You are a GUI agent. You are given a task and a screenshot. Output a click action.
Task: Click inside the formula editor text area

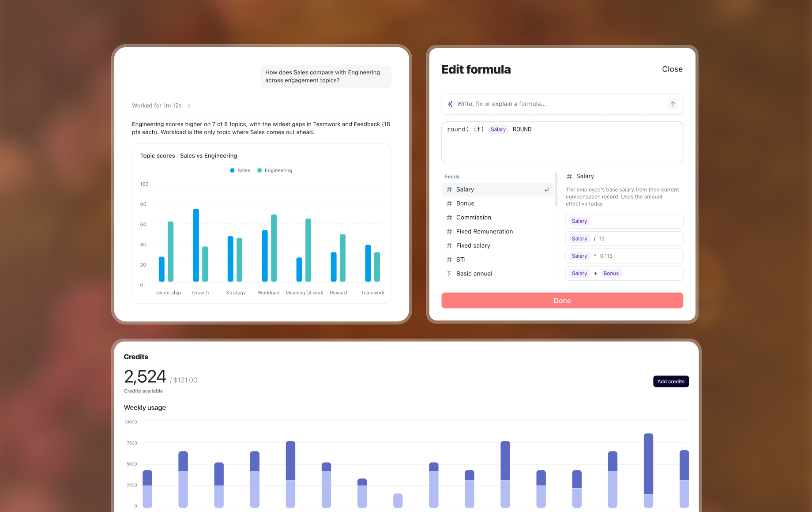tap(562, 143)
